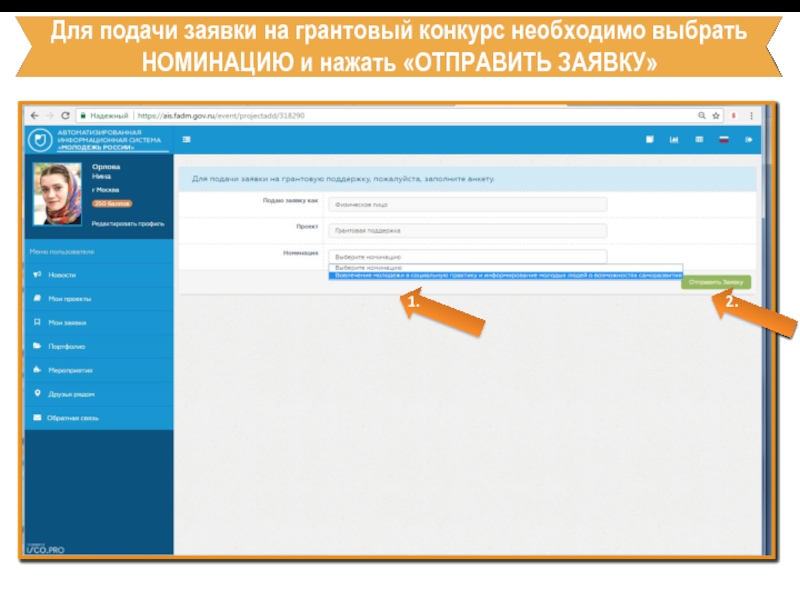Open Мероприятия in the sidebar menu
Image resolution: width=800 pixels, height=600 pixels.
[68, 370]
